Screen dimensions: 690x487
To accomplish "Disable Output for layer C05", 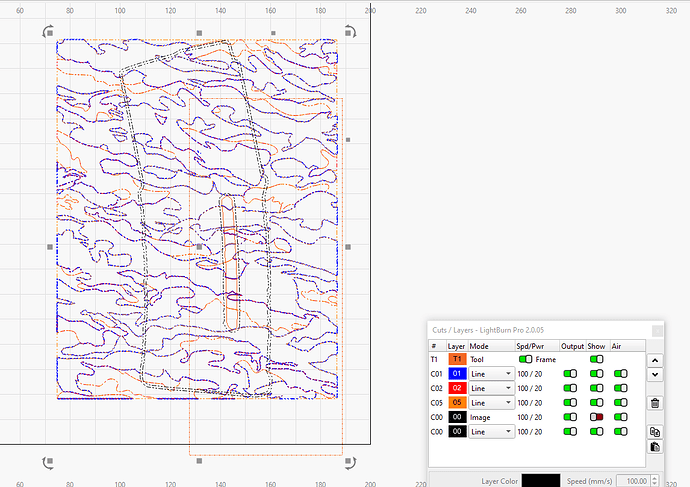I will 570,403.
